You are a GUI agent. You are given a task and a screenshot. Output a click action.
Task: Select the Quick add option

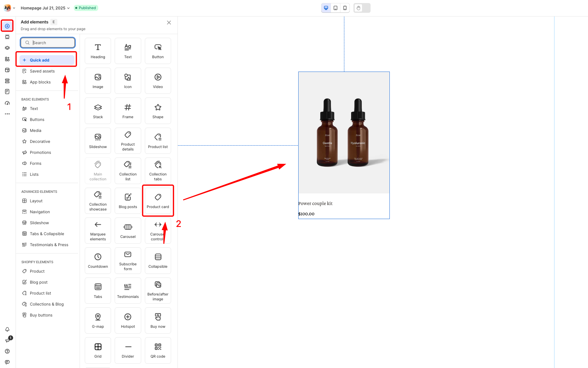pos(47,60)
